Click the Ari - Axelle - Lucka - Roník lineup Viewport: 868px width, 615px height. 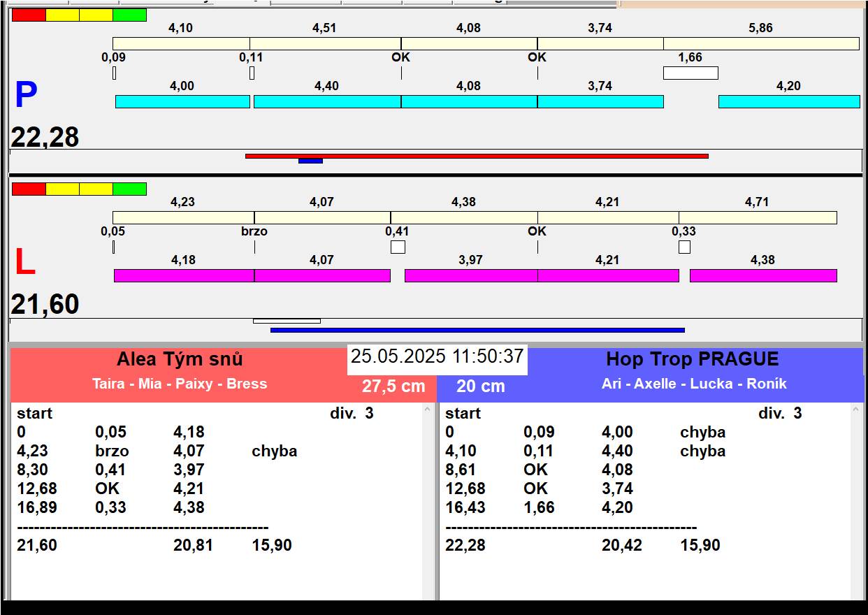694,384
